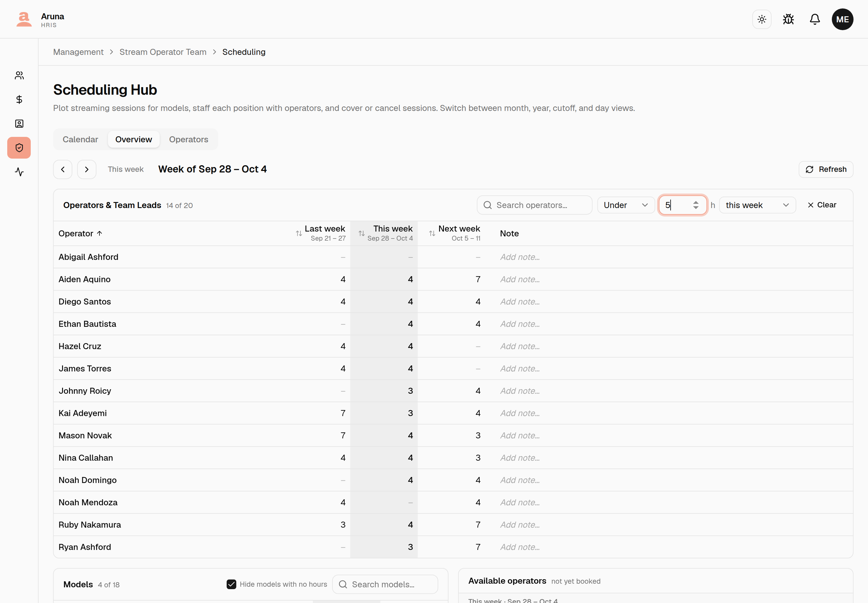868x603 pixels.
Task: Jump to This week
Action: [125, 169]
